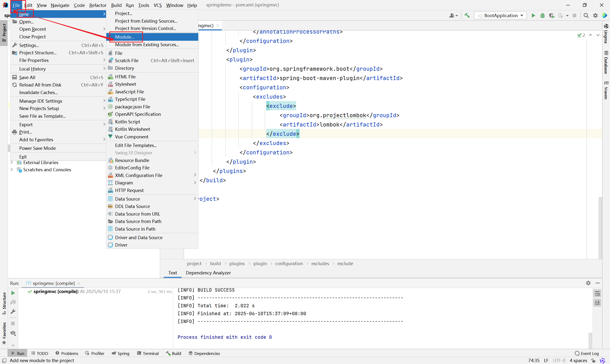Click the Build hammer icon
Viewport: 610px width, 364px height.
click(x=467, y=15)
